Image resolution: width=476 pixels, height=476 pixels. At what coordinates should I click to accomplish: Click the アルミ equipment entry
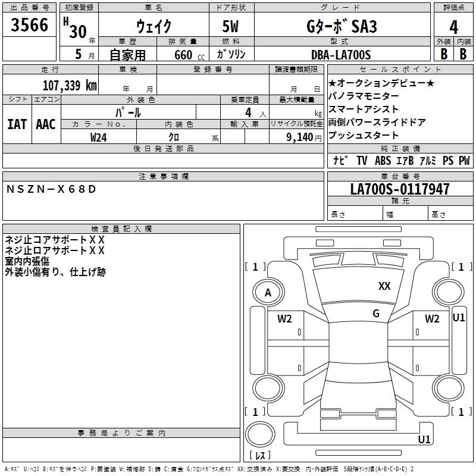pyautogui.click(x=428, y=160)
